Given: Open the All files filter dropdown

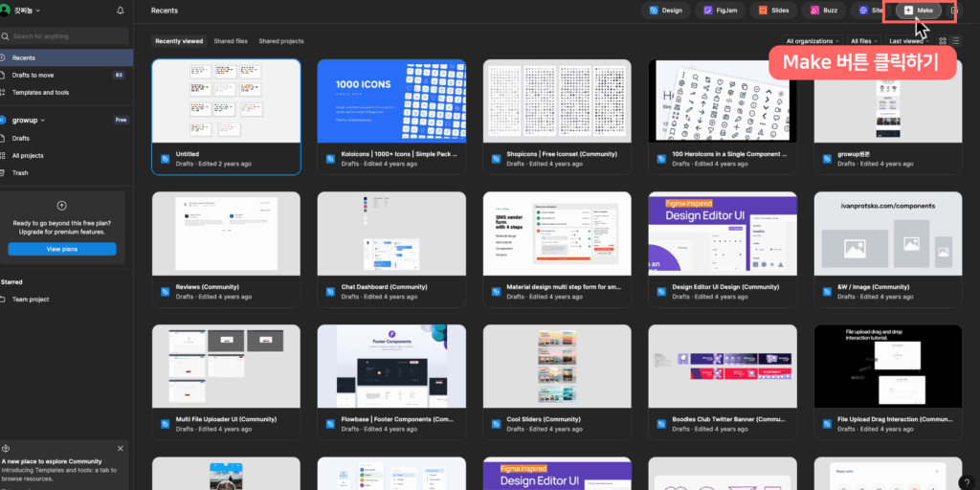Looking at the screenshot, I should tap(864, 41).
